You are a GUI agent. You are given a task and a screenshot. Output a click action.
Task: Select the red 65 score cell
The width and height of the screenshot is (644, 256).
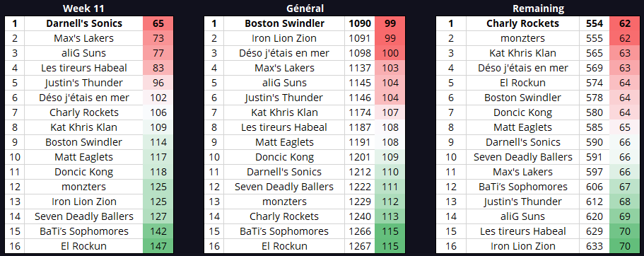(x=158, y=23)
